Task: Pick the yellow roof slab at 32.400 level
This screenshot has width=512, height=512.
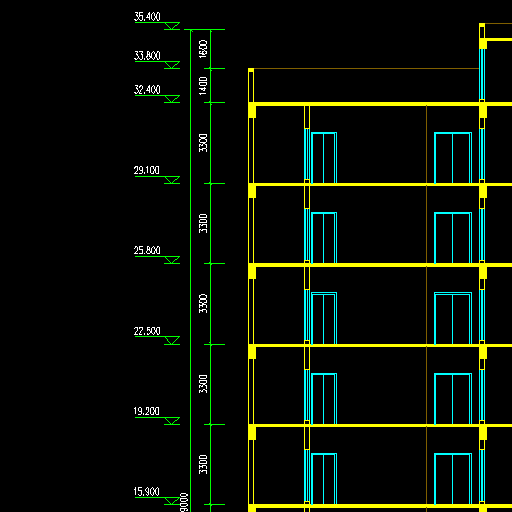Action: [x=380, y=104]
